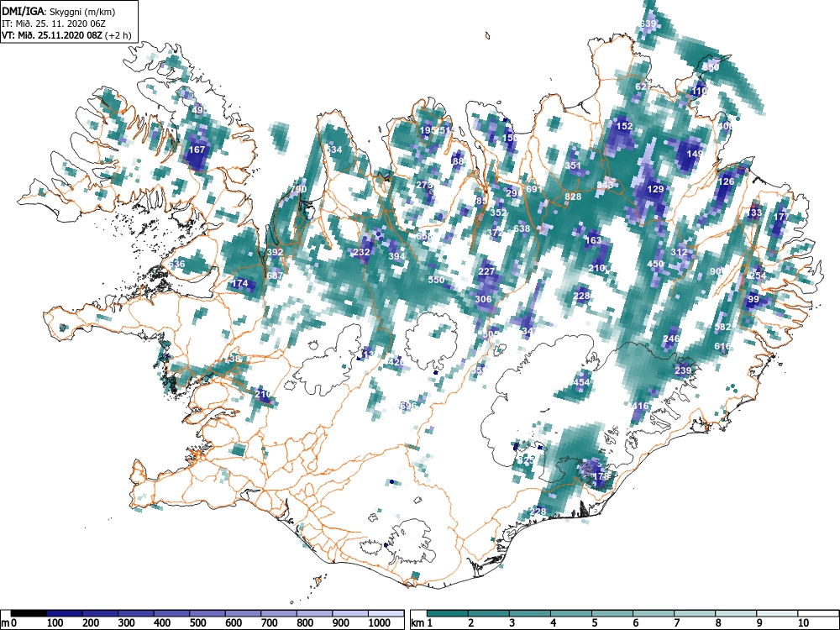Click the '5' label on the kilometre legend
This screenshot has height=630, width=840.
tap(594, 623)
